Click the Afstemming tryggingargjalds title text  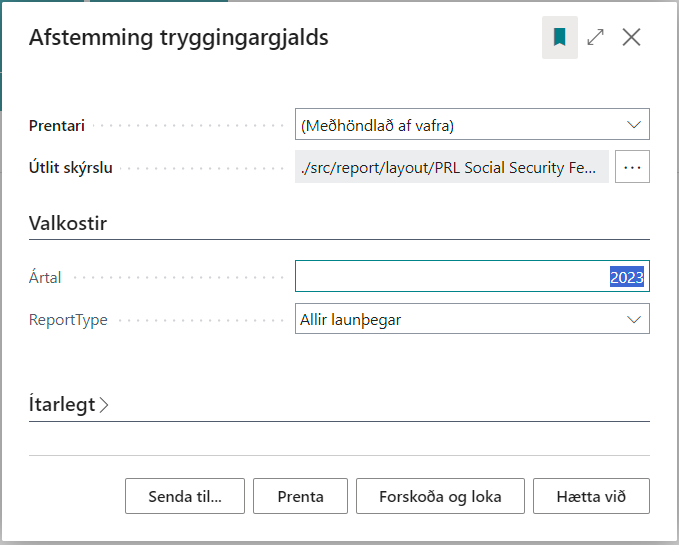(179, 38)
